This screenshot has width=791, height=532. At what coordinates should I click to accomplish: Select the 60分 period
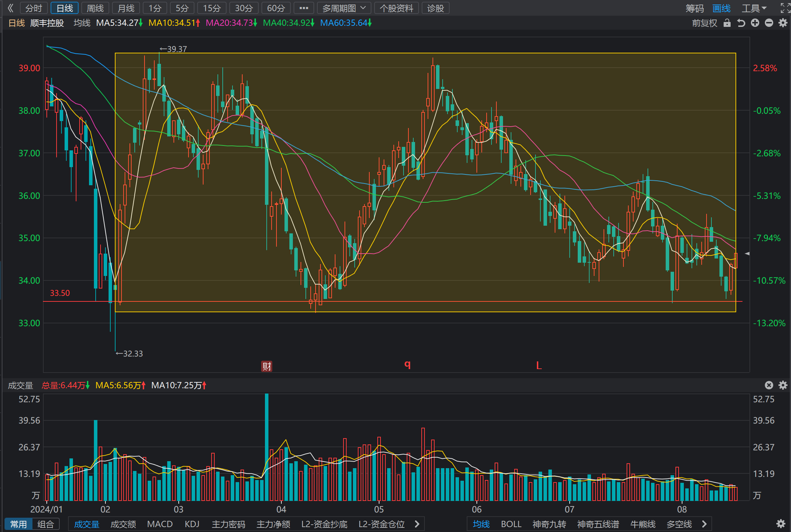pos(276,8)
